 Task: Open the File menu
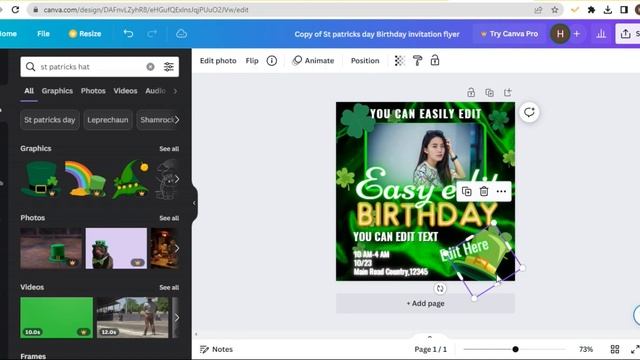43,34
